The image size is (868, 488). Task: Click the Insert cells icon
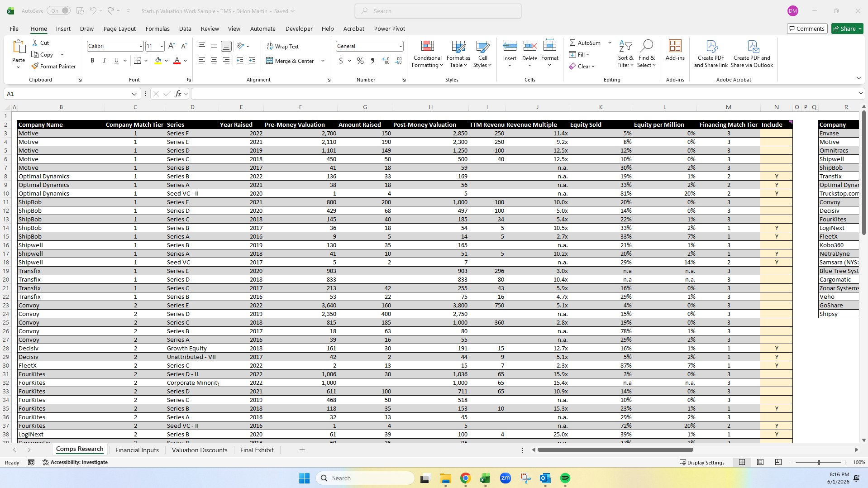coord(510,46)
